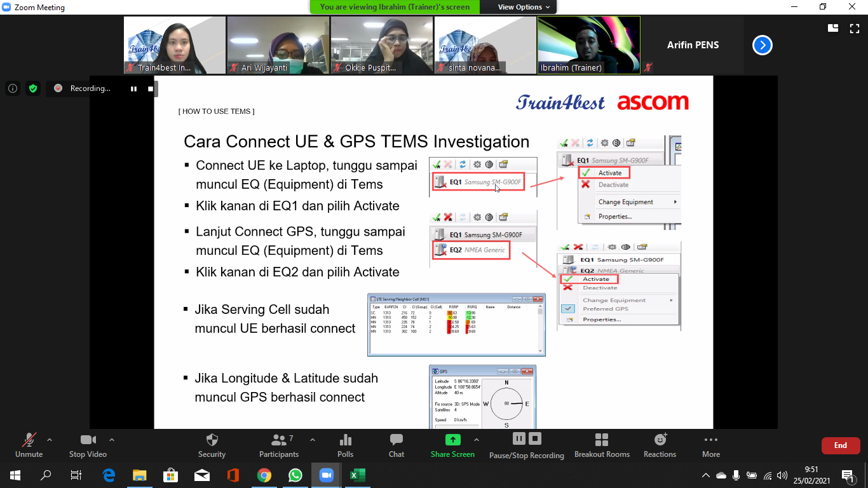868x488 pixels.
Task: Open the View Options dropdown
Action: pos(524,7)
